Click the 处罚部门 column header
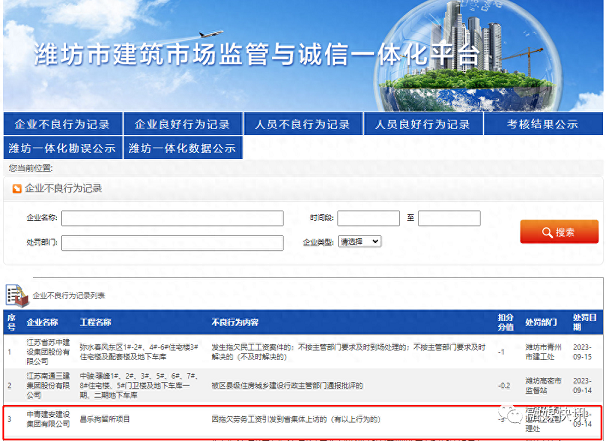The width and height of the screenshot is (606, 441). tap(541, 322)
